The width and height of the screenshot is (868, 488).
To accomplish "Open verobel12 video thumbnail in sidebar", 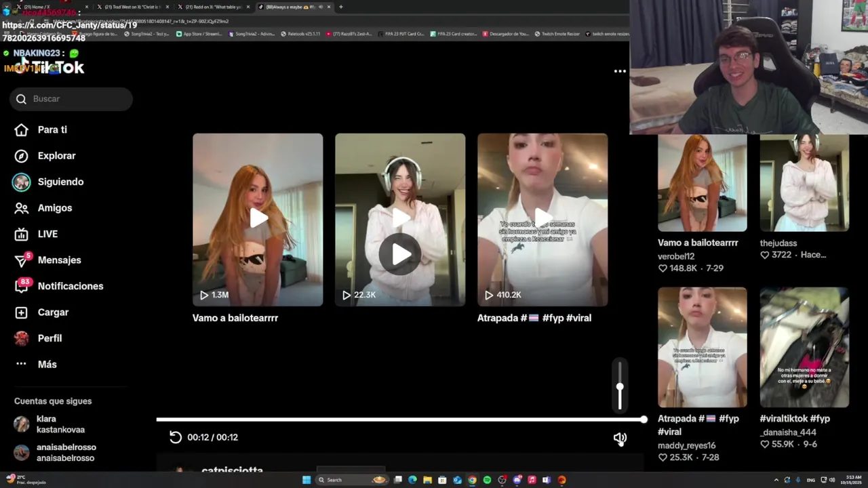I will pos(703,183).
